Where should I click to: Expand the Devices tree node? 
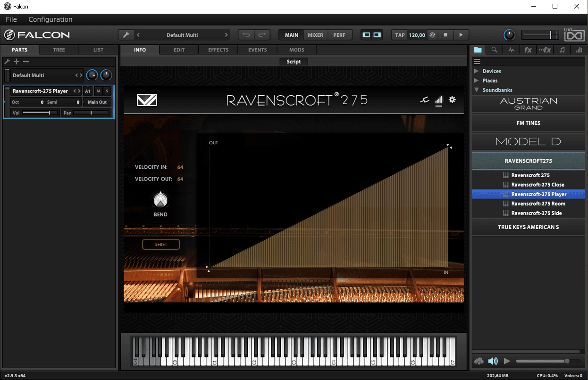point(477,71)
